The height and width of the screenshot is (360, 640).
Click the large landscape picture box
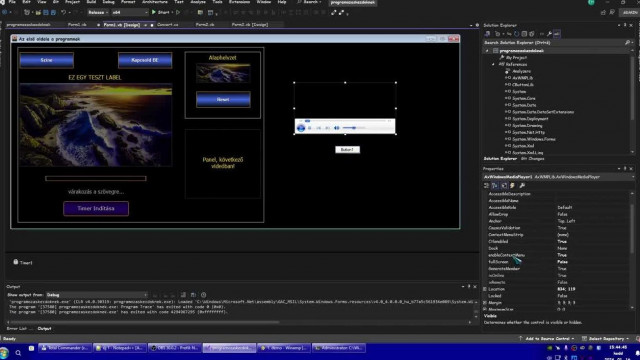click(x=96, y=125)
